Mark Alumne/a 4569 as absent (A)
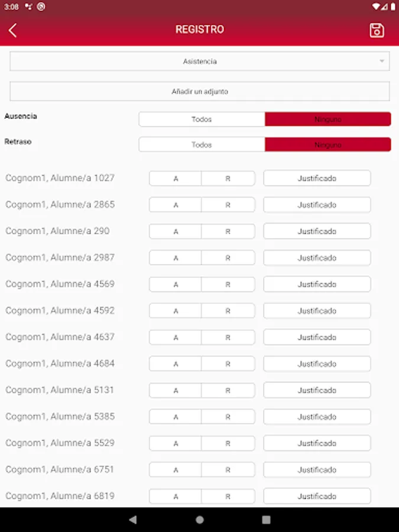399x532 pixels. 176,284
